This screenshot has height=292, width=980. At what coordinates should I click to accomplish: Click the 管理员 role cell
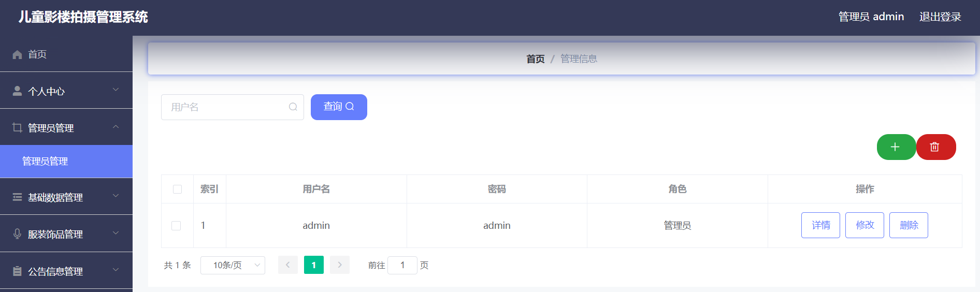coord(678,225)
